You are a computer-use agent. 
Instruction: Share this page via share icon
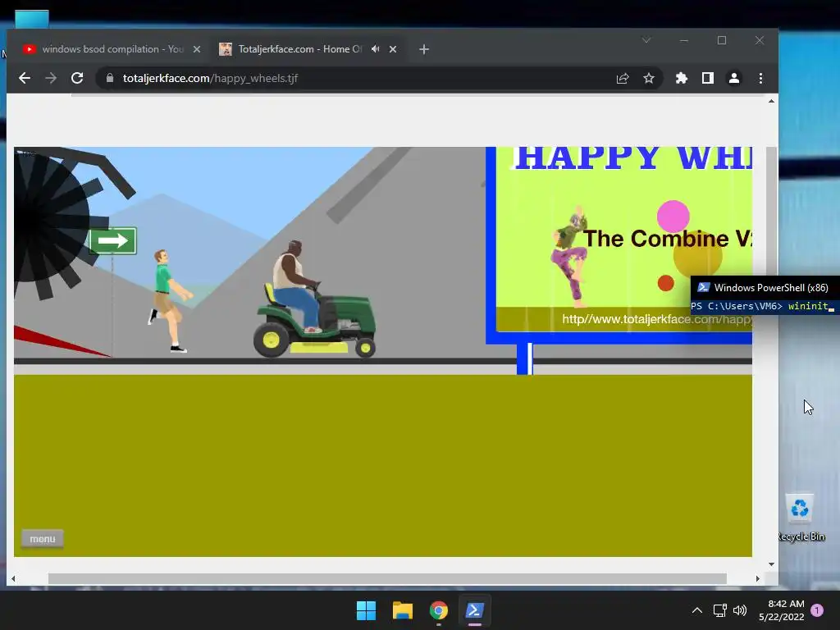pyautogui.click(x=623, y=78)
